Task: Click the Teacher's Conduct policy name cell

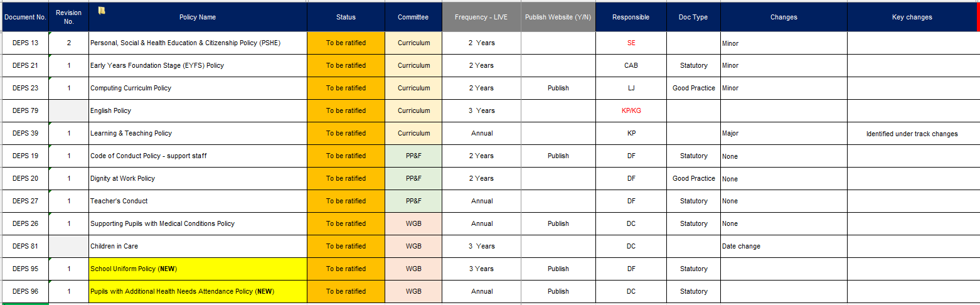Action: tap(198, 201)
